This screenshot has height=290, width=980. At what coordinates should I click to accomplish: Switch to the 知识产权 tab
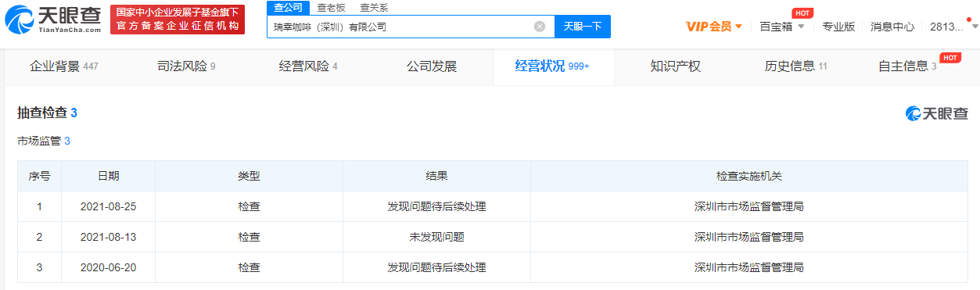pyautogui.click(x=676, y=66)
